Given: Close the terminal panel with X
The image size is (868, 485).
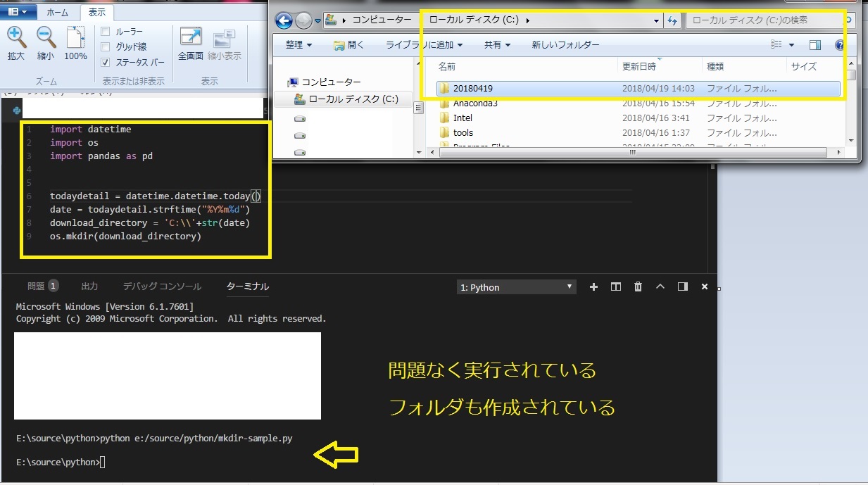Looking at the screenshot, I should [704, 286].
